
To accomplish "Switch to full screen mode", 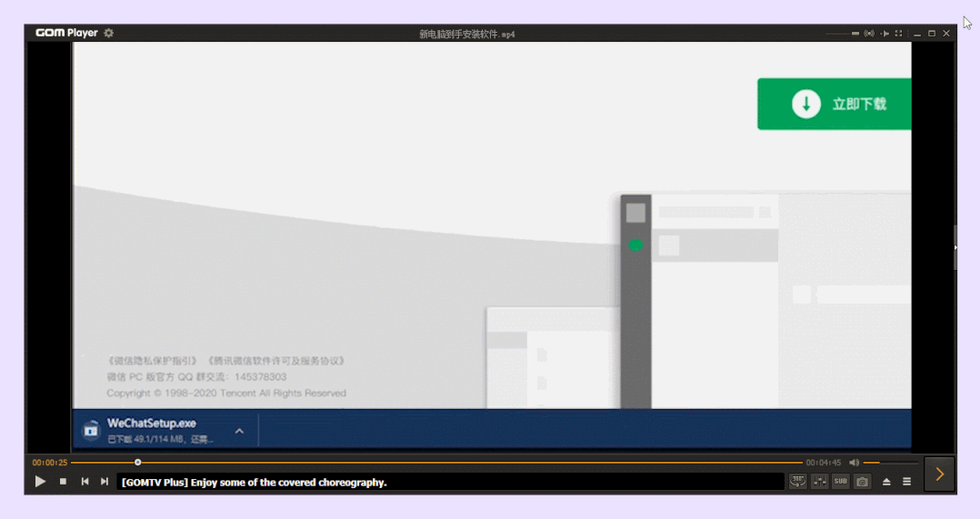I will tap(899, 34).
